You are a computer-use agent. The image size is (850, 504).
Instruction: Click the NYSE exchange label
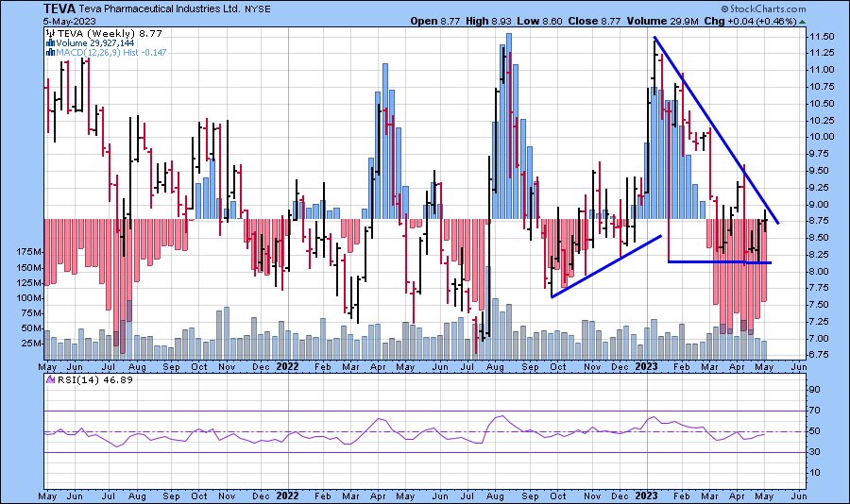coord(258,8)
